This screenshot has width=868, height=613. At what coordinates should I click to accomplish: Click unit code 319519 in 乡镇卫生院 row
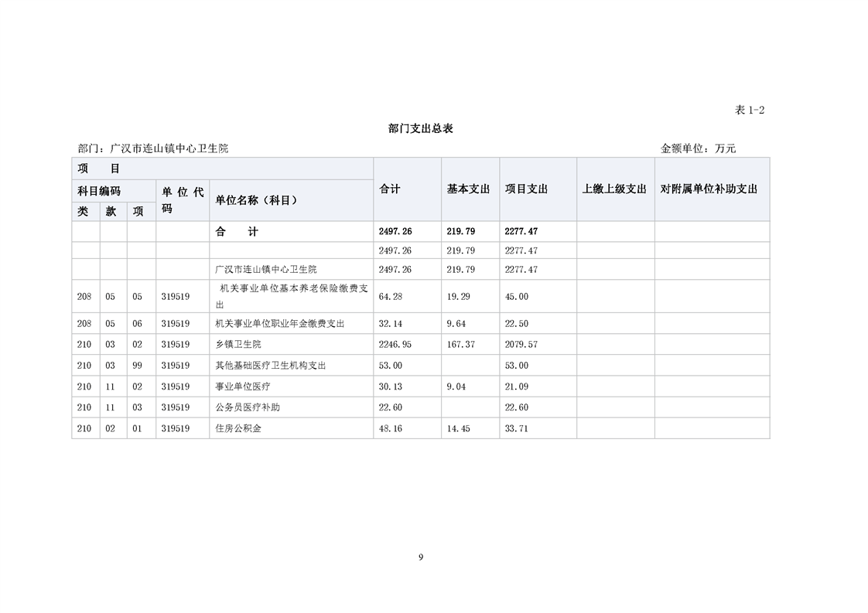pos(176,344)
